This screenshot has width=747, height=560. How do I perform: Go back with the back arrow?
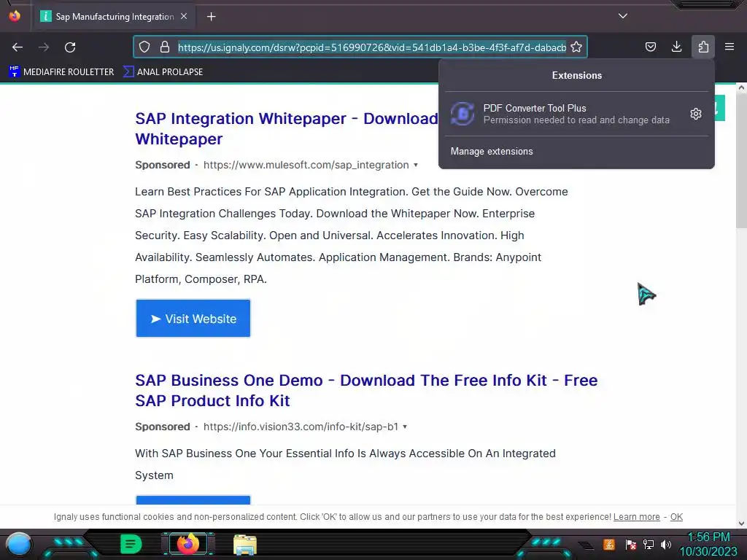click(x=18, y=47)
